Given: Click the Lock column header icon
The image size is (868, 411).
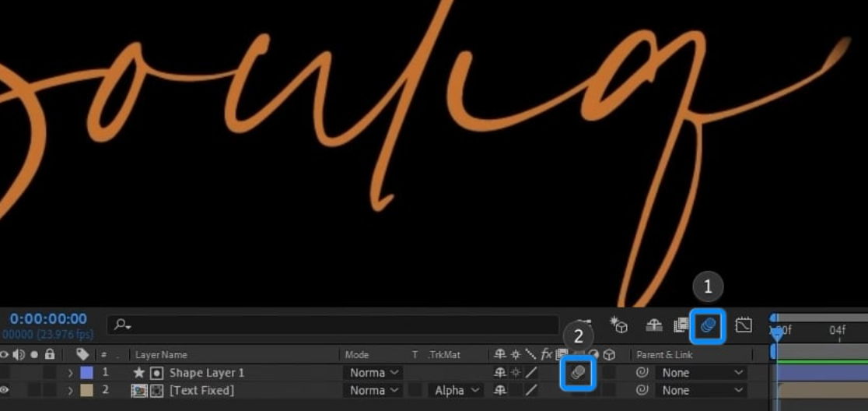Looking at the screenshot, I should tap(50, 354).
